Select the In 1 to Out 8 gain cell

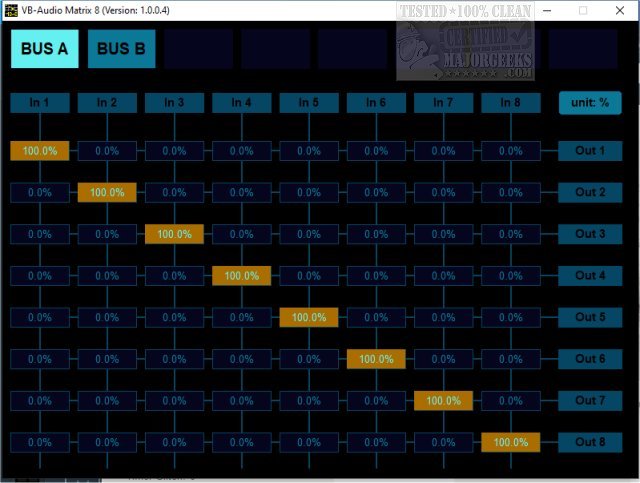40,442
